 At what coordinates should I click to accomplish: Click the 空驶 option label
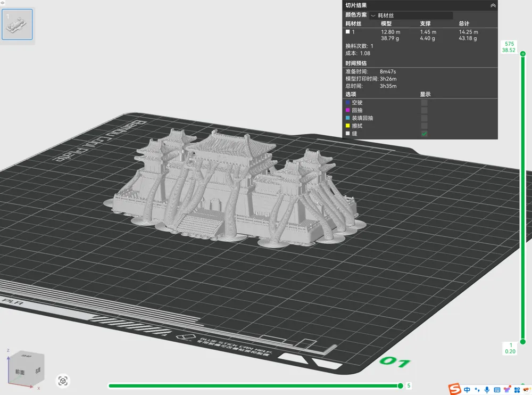tap(357, 103)
